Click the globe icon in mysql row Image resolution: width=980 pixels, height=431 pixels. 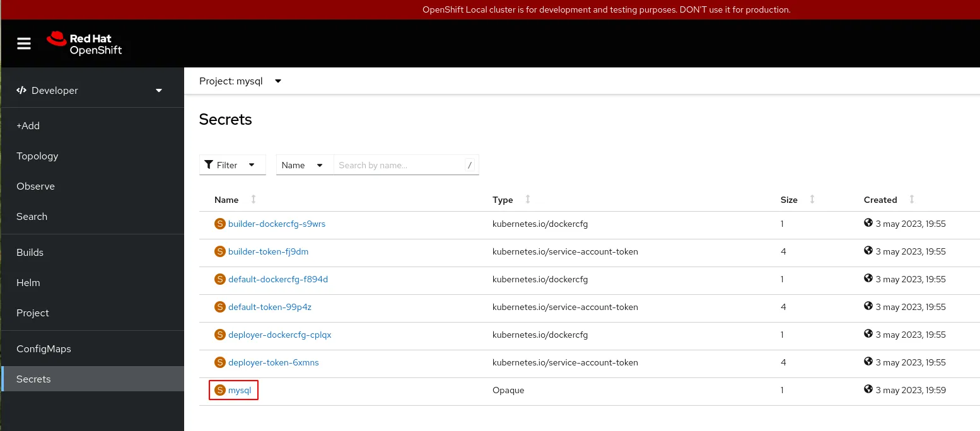pyautogui.click(x=868, y=389)
